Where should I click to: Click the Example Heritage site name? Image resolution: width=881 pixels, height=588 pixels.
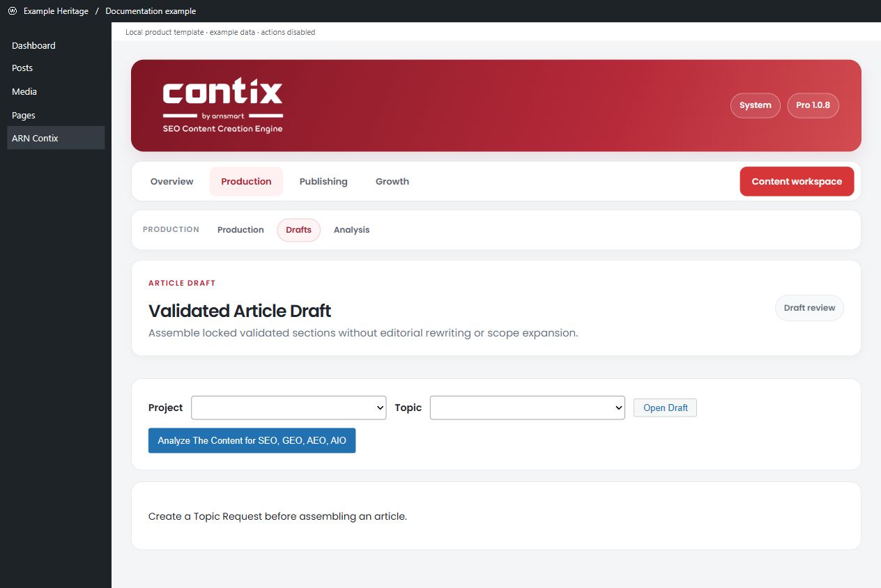[x=56, y=11]
